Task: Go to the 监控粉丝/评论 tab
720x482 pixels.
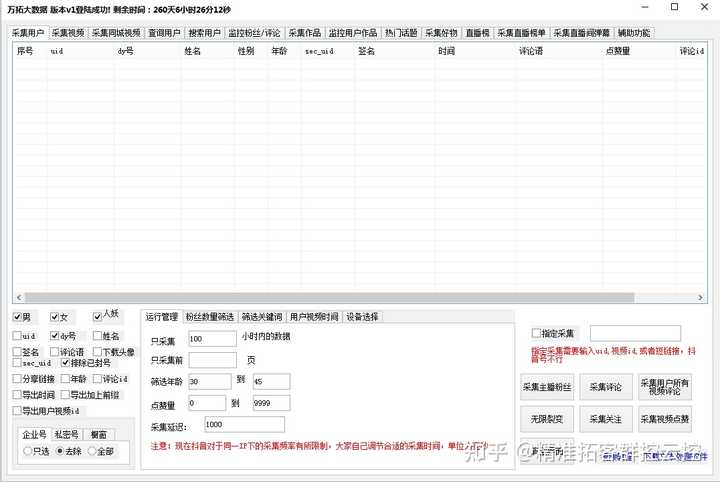Action: point(254,33)
